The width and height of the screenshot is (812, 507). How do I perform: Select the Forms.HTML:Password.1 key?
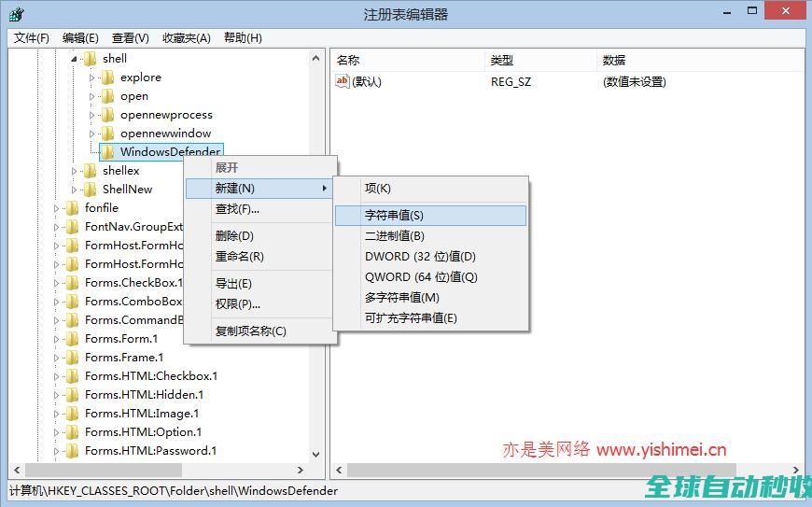[x=150, y=451]
